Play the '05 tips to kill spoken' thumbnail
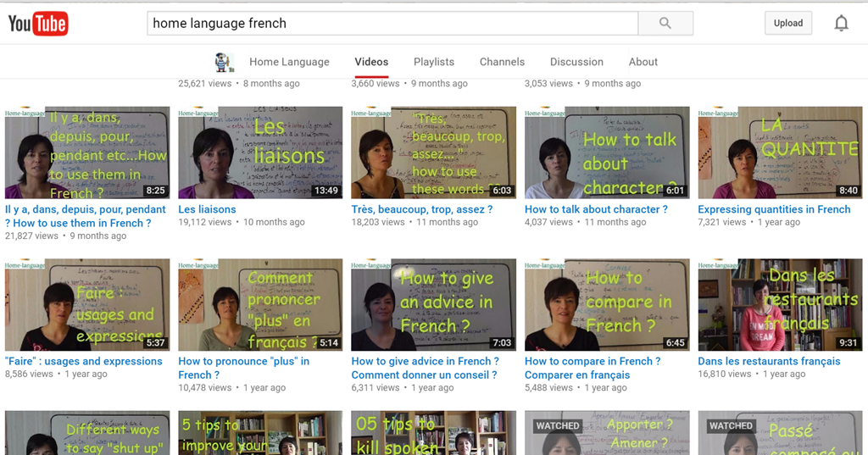The height and width of the screenshot is (455, 868). 433,433
